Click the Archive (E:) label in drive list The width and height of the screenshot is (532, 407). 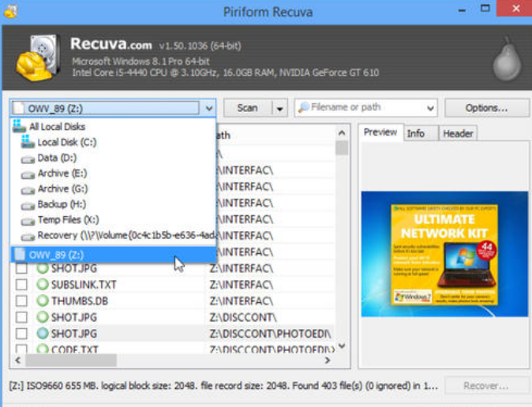tap(62, 173)
